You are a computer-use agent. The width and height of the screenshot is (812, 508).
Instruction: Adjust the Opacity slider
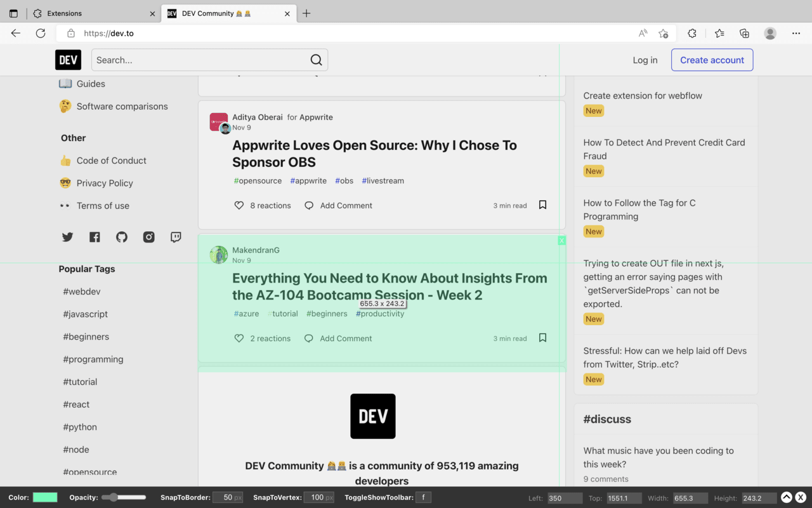pos(124,497)
